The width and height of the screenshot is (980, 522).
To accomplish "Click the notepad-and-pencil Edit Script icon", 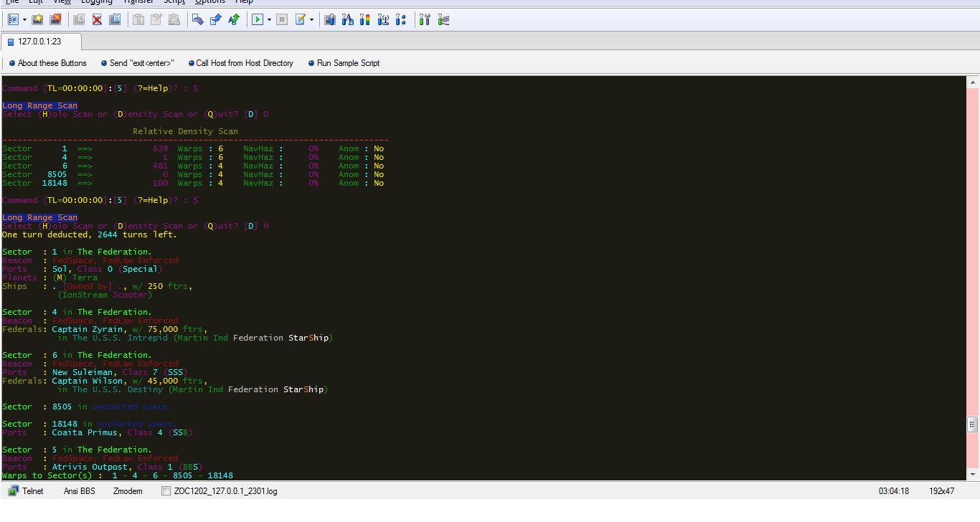I will tap(301, 19).
